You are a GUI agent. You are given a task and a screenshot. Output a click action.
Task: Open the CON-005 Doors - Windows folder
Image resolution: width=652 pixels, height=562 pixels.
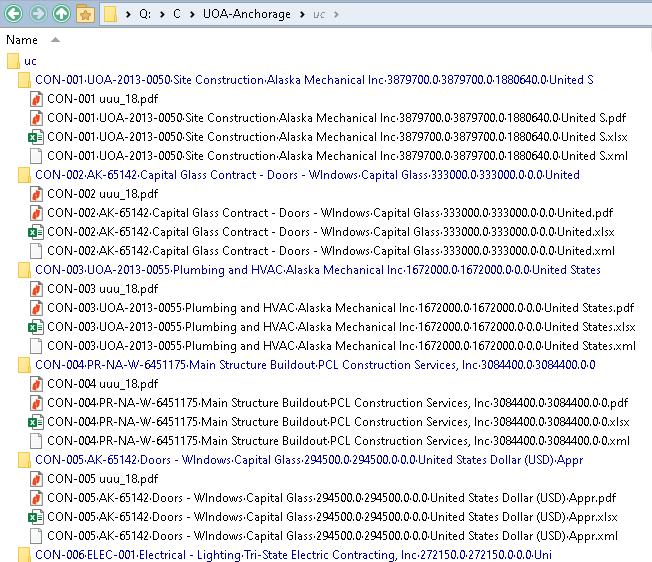(309, 460)
